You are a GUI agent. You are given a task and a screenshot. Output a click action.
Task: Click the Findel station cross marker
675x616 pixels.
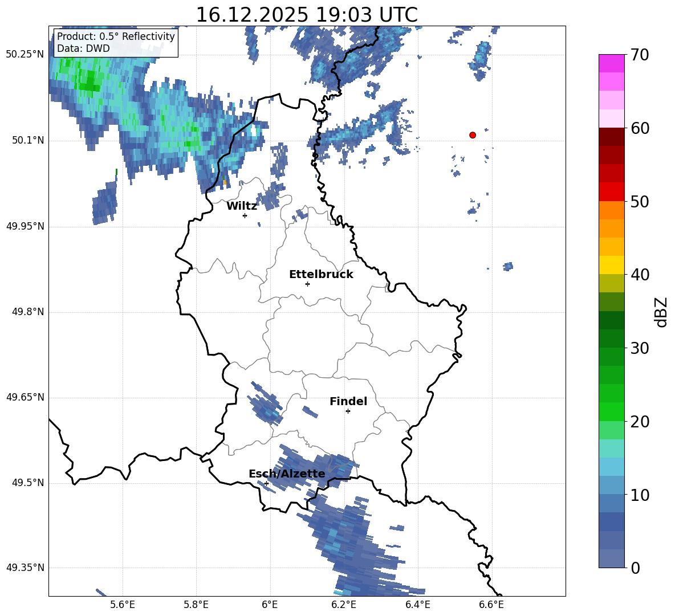348,411
